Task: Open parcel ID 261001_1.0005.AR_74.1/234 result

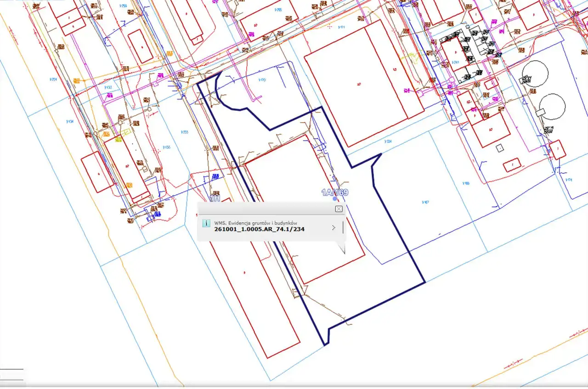Action: (x=260, y=229)
